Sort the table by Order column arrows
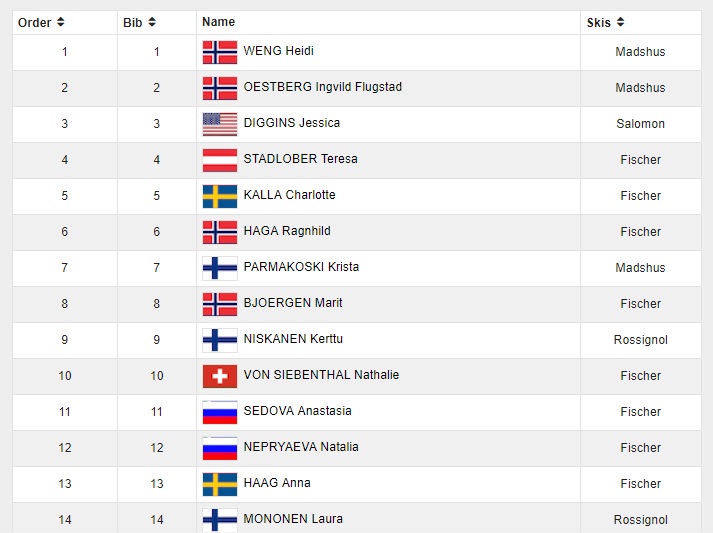Viewport: 713px width, 533px height. (x=61, y=22)
